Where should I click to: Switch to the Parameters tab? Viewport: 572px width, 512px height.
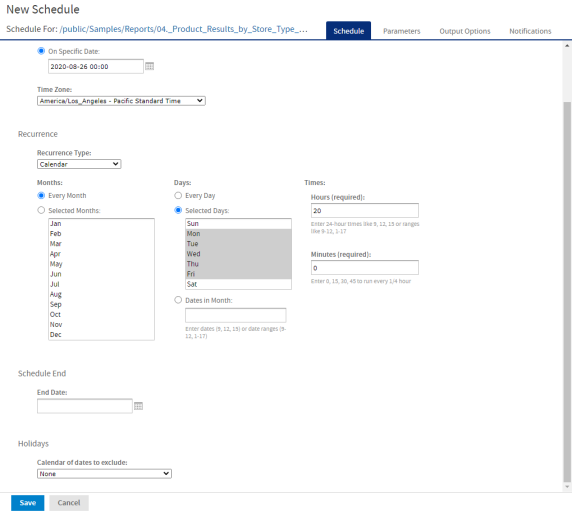[401, 31]
